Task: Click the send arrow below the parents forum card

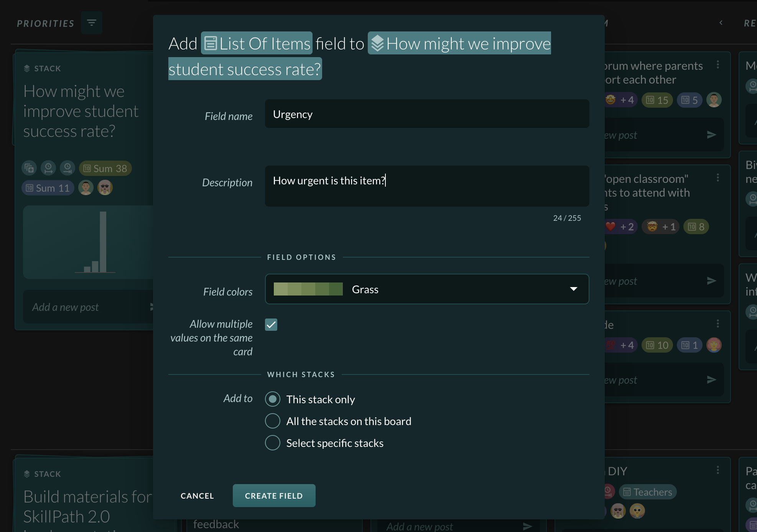Action: (712, 135)
